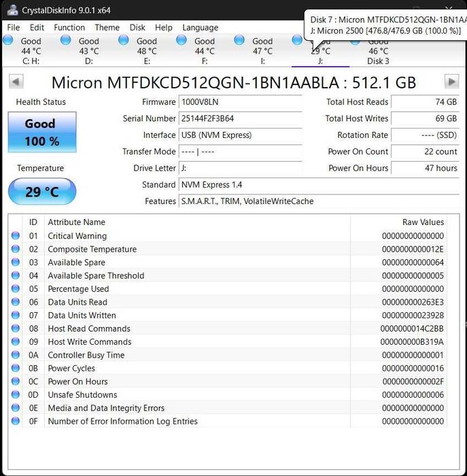The image size is (467, 476).
Task: Click the Power On Hours value 47 hours
Action: click(x=425, y=168)
